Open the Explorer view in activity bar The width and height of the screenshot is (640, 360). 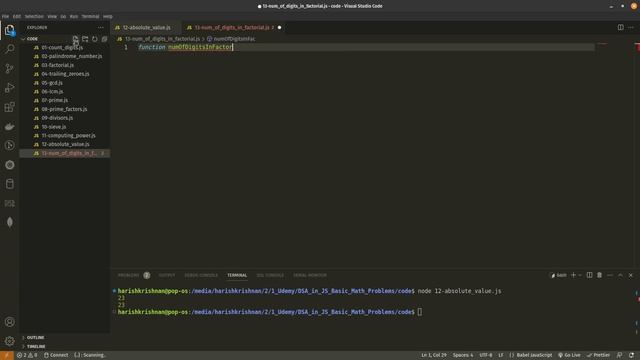(x=9, y=30)
